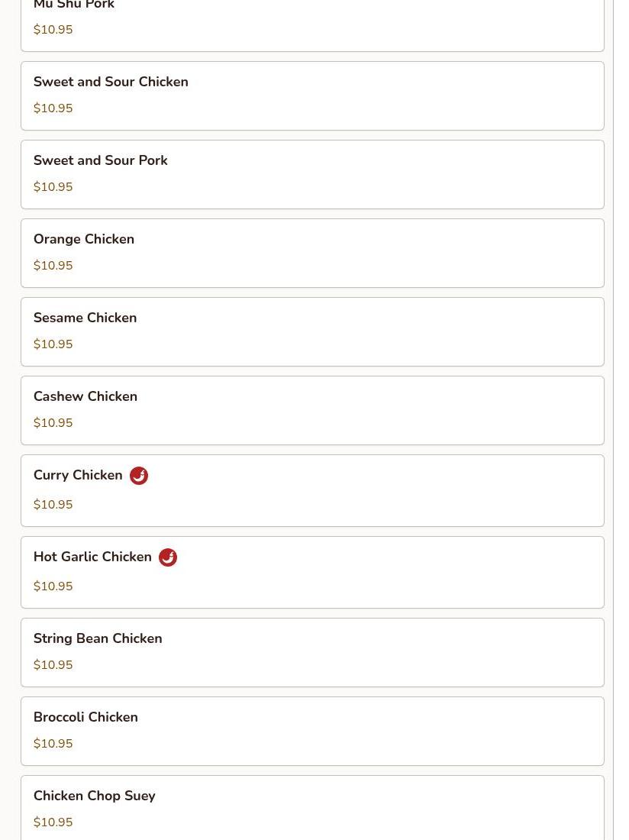The image size is (629, 840).
Task: Choose the Orange Chicken menu item
Action: pos(313,254)
